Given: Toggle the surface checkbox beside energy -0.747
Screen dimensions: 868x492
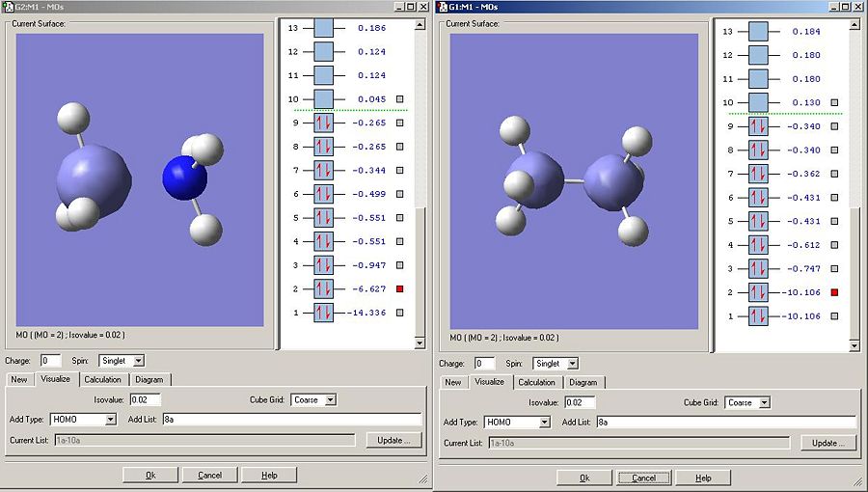Looking at the screenshot, I should tap(833, 269).
